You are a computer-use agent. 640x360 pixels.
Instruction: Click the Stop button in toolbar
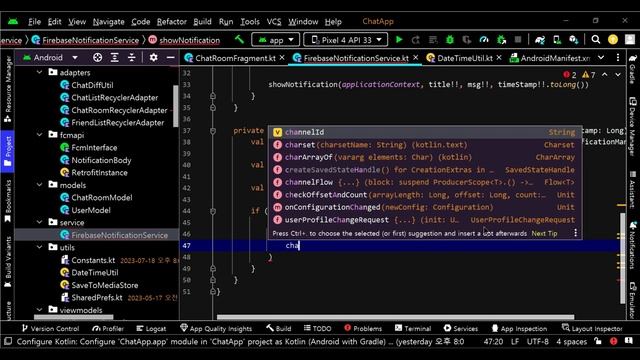click(x=518, y=40)
